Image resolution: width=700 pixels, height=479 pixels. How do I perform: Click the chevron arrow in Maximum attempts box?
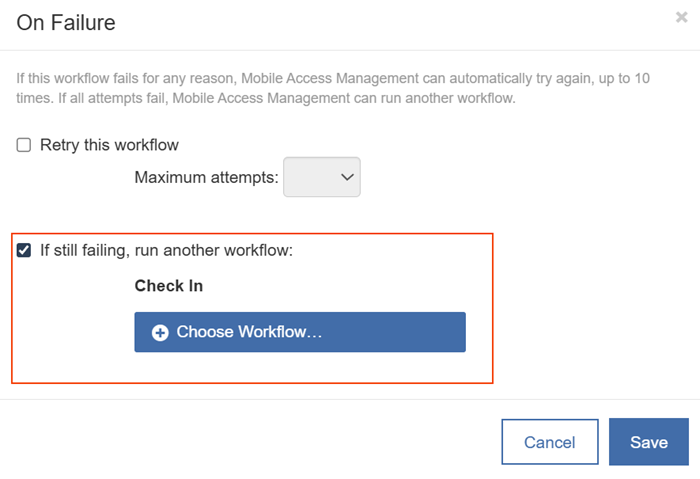coord(347,177)
